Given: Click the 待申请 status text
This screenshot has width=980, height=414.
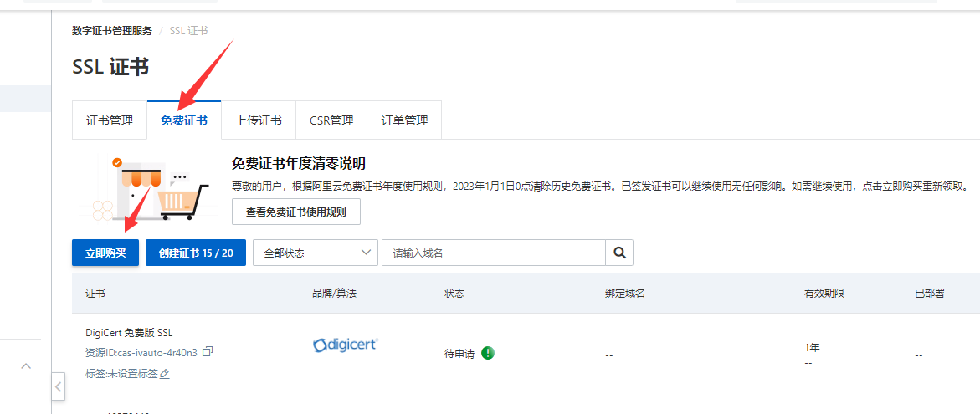Looking at the screenshot, I should (x=459, y=354).
